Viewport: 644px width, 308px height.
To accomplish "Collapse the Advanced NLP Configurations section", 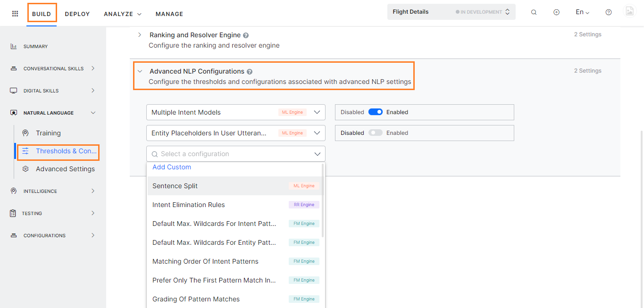I will [x=140, y=71].
